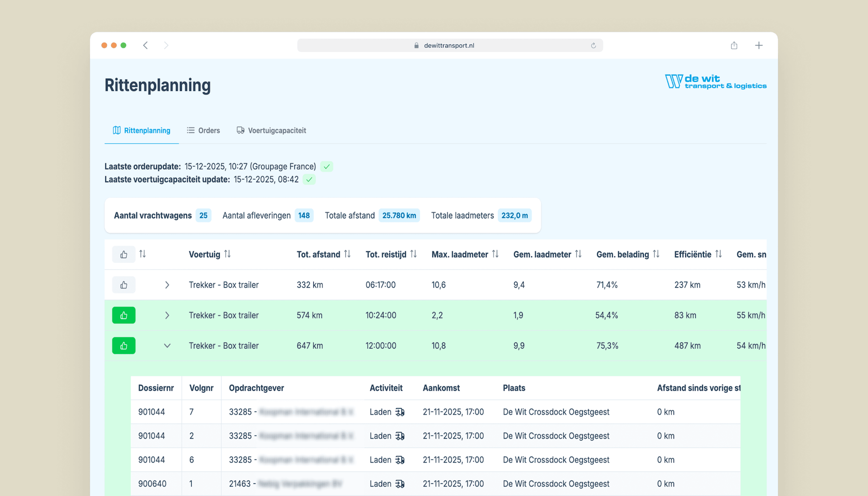Switch to the Orders tab
Viewport: 868px width, 496px height.
pyautogui.click(x=203, y=131)
